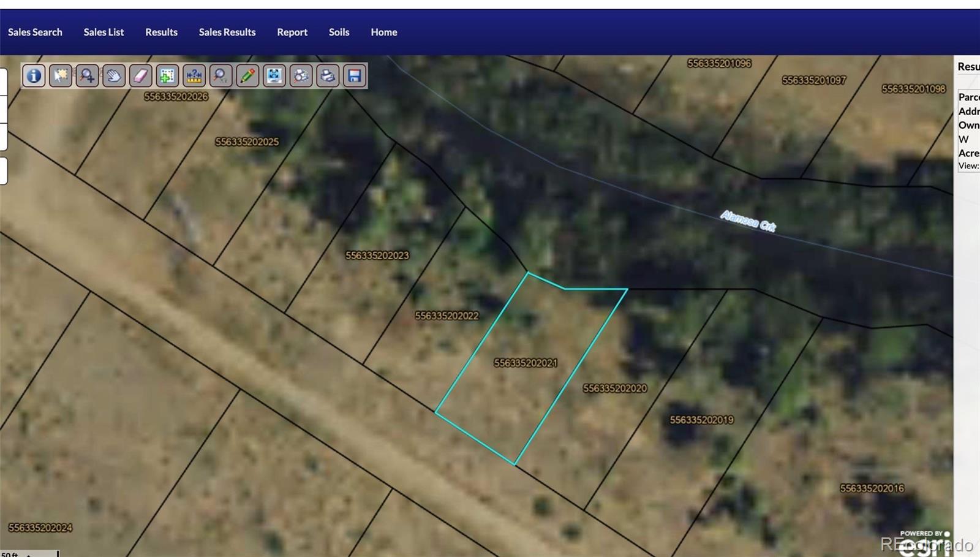Open the Sales Search menu
The width and height of the screenshot is (980, 557).
(x=35, y=32)
